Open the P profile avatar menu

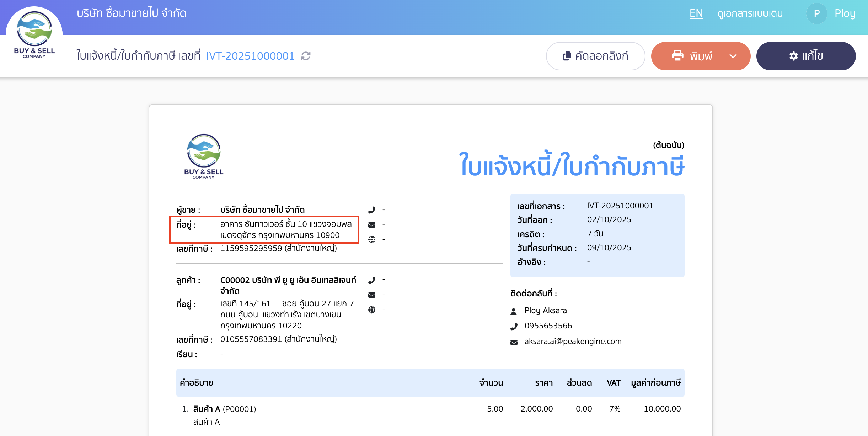click(x=816, y=13)
